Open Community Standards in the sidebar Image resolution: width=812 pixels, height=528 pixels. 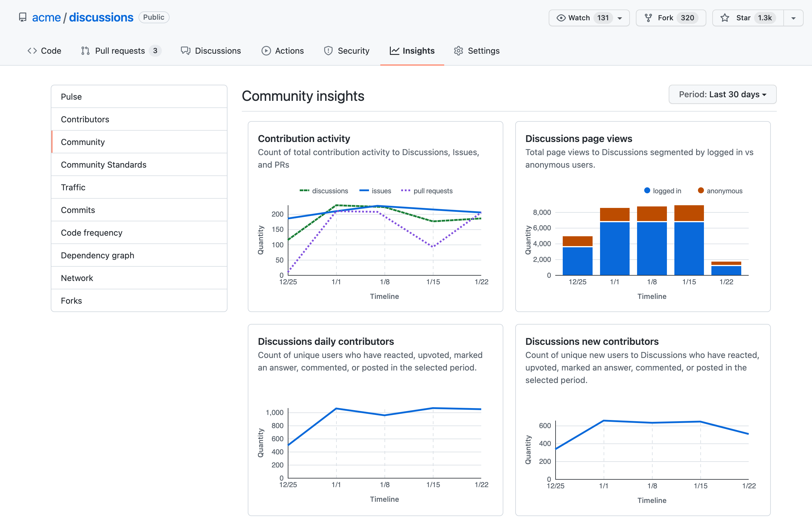coord(139,165)
